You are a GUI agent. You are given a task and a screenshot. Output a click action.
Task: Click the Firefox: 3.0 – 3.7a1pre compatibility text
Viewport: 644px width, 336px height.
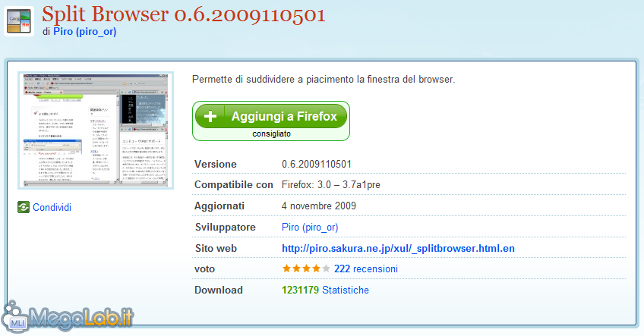331,184
